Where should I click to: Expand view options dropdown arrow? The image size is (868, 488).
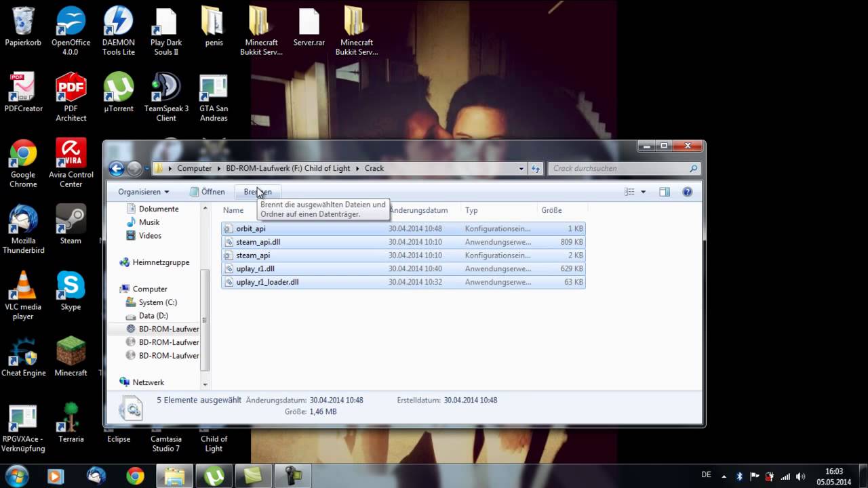(x=643, y=192)
